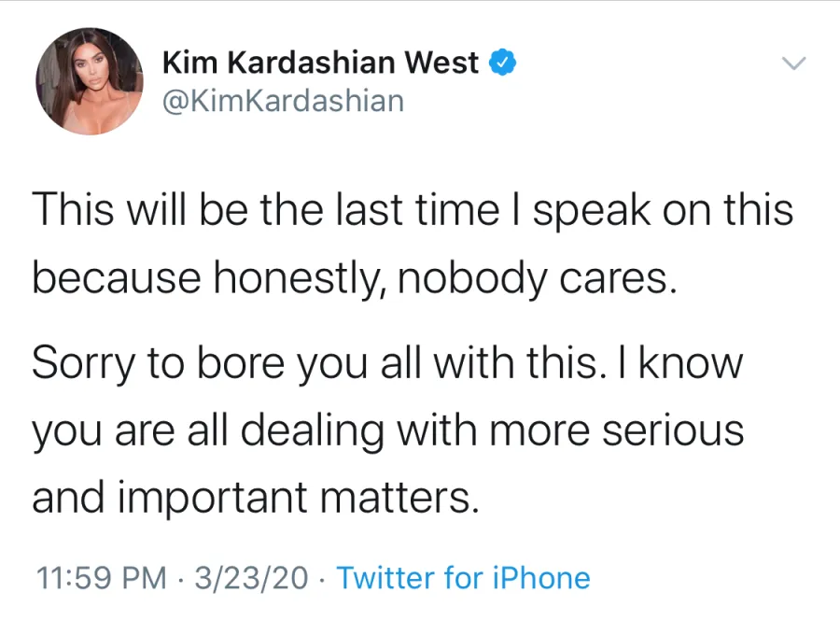Click the avatar thumbnail of Kim Kardashian
This screenshot has width=840, height=620.
pos(89,81)
